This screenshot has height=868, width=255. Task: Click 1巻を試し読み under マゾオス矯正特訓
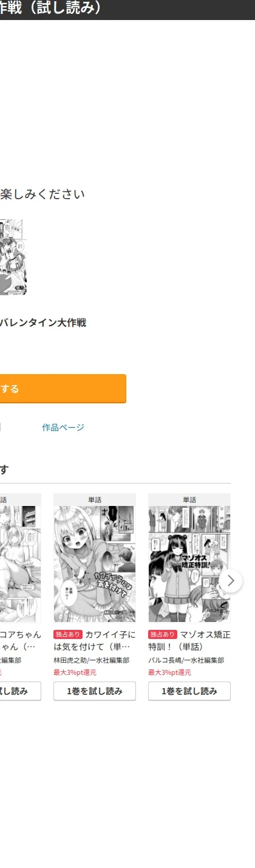click(x=189, y=691)
